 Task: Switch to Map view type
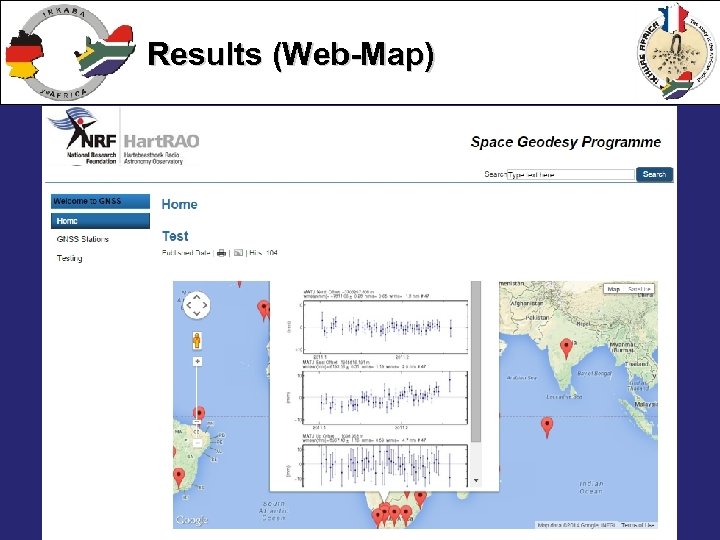(613, 289)
